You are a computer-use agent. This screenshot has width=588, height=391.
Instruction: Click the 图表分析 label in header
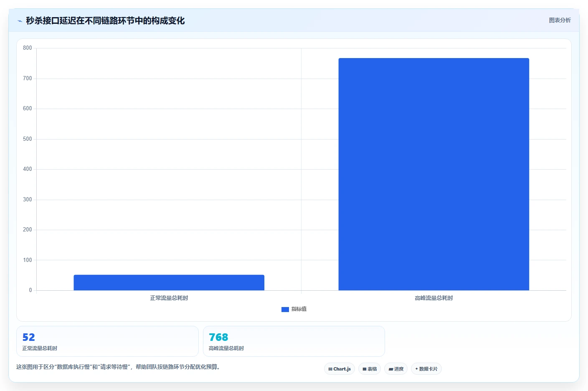click(560, 20)
